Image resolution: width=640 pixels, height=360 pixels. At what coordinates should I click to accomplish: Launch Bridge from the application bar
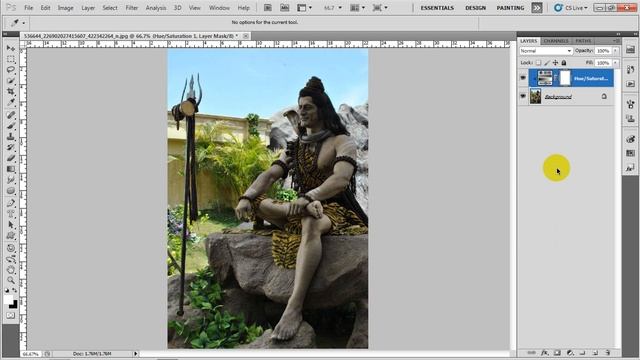tap(268, 8)
